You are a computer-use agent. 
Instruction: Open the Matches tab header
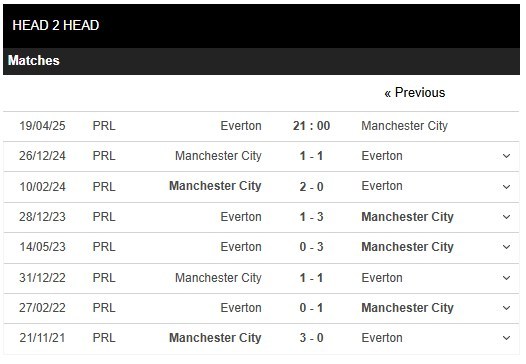pyautogui.click(x=34, y=61)
